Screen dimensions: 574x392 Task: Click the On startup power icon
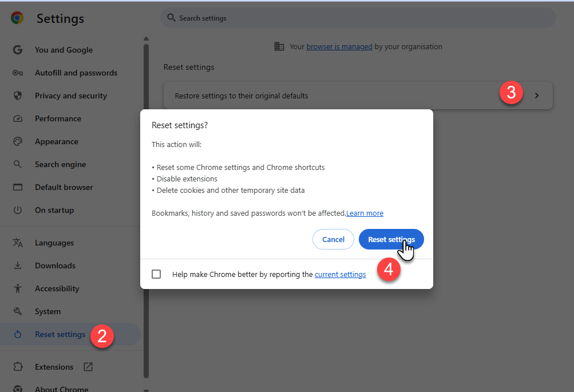point(18,210)
